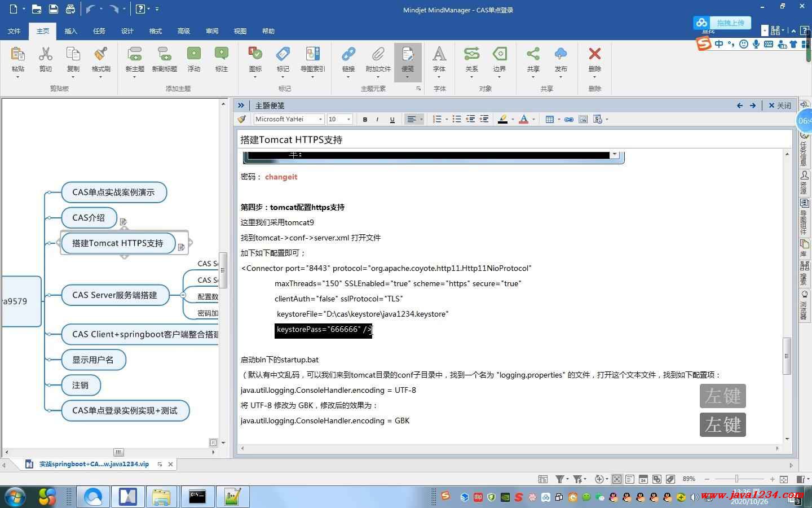Toggle Italic in notes toolbar
The height and width of the screenshot is (508, 812).
pyautogui.click(x=378, y=119)
